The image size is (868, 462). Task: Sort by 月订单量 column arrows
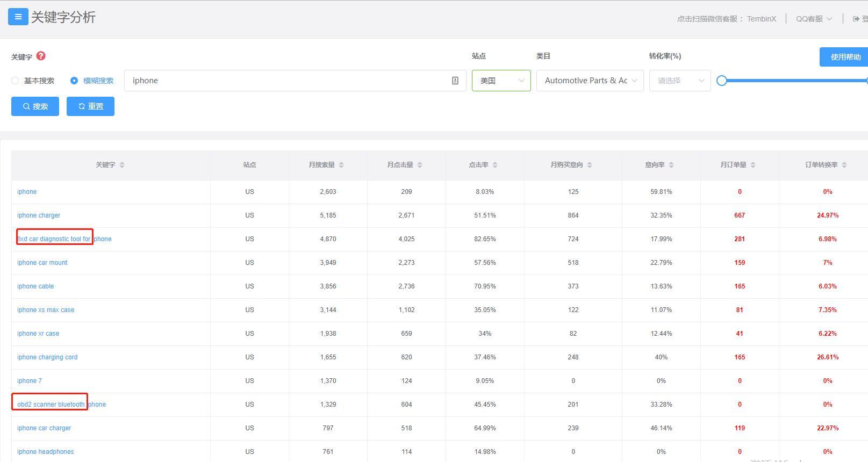click(753, 165)
